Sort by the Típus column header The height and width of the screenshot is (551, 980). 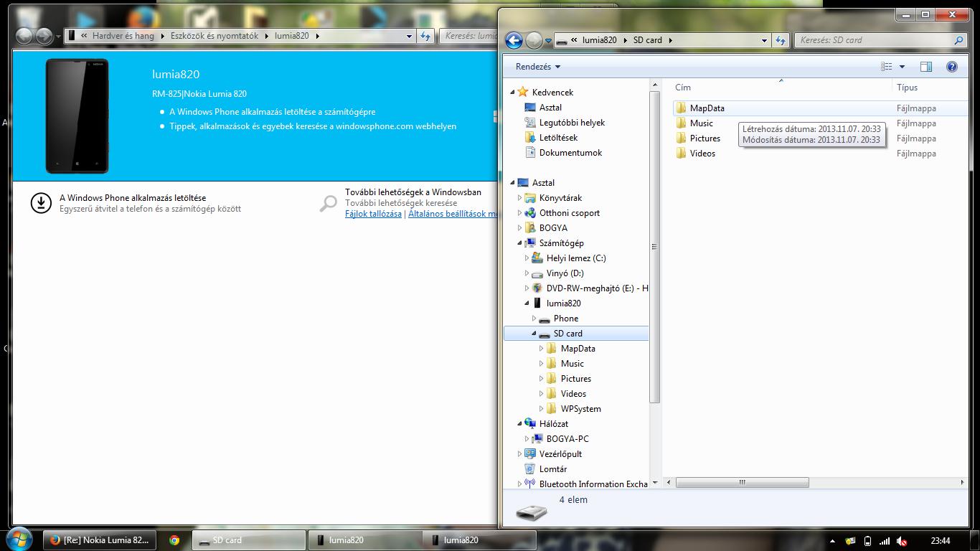[907, 88]
